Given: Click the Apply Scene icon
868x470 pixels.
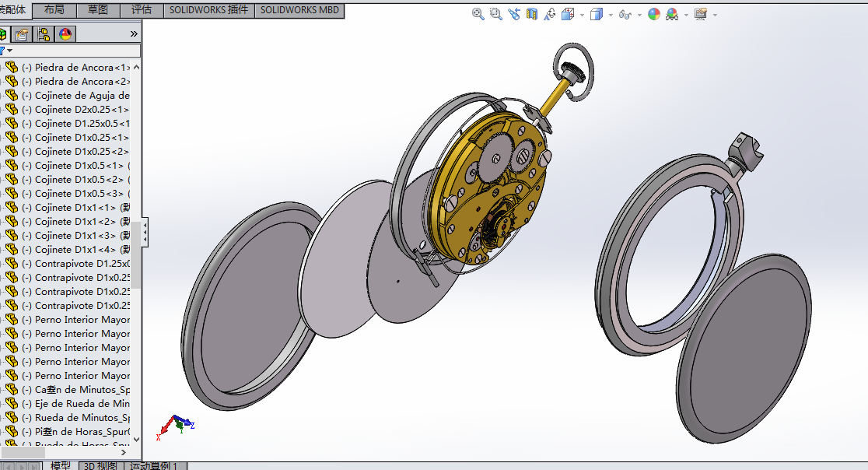Looking at the screenshot, I should pyautogui.click(x=672, y=14).
